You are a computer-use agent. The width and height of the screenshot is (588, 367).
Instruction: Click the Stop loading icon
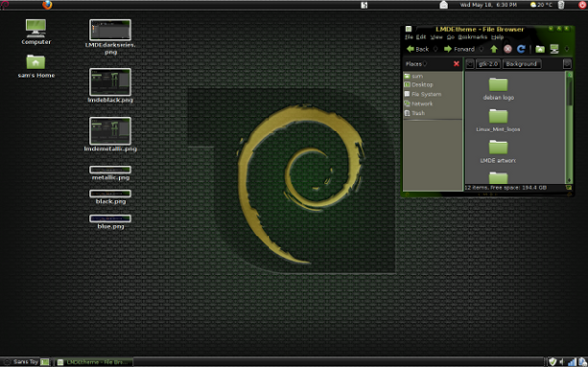[x=508, y=49]
